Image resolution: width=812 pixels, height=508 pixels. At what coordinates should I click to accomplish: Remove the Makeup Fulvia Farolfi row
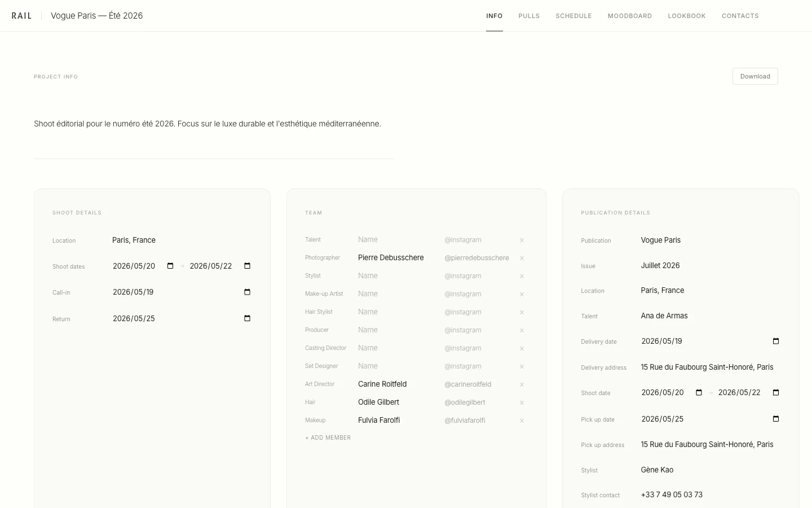pyautogui.click(x=522, y=421)
